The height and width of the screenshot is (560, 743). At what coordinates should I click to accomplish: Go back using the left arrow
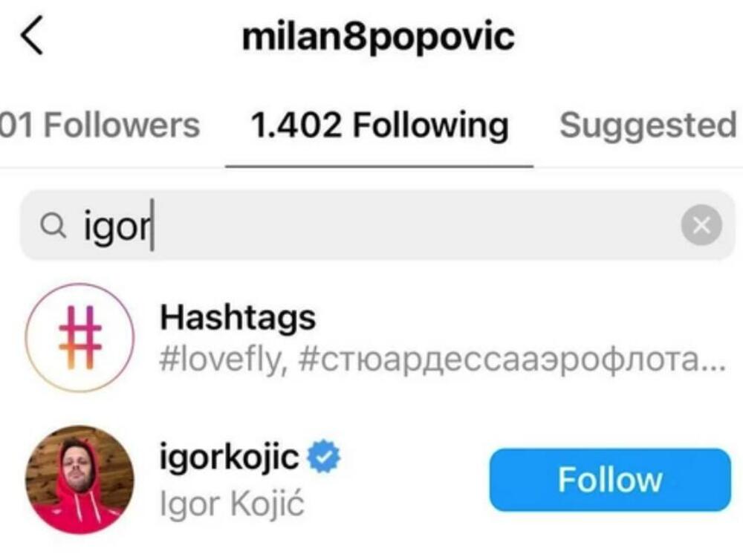(x=32, y=37)
